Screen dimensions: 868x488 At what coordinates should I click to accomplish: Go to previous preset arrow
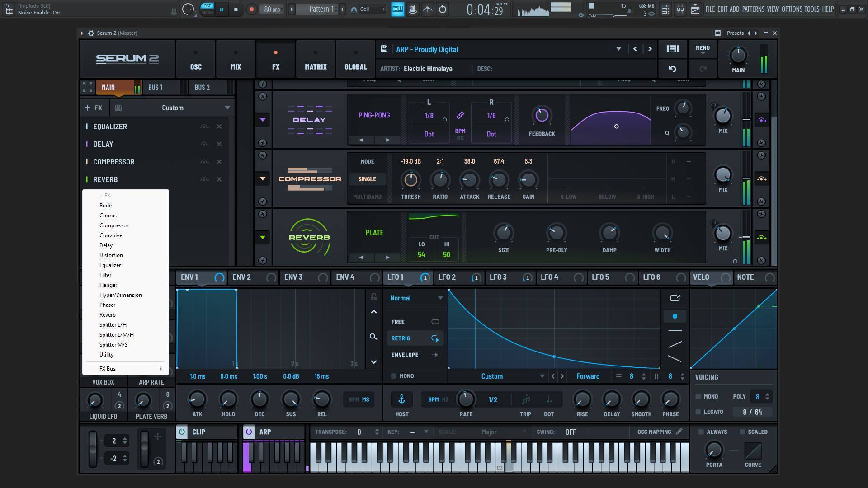coord(635,49)
